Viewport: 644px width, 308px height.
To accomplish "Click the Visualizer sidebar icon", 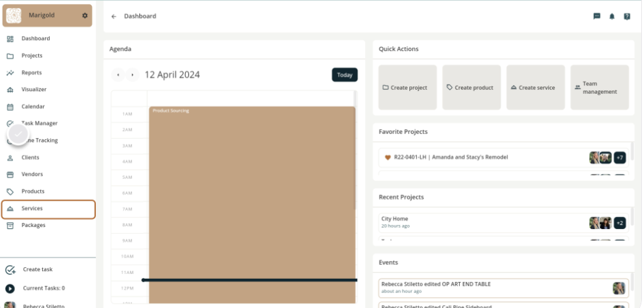I will click(x=10, y=90).
